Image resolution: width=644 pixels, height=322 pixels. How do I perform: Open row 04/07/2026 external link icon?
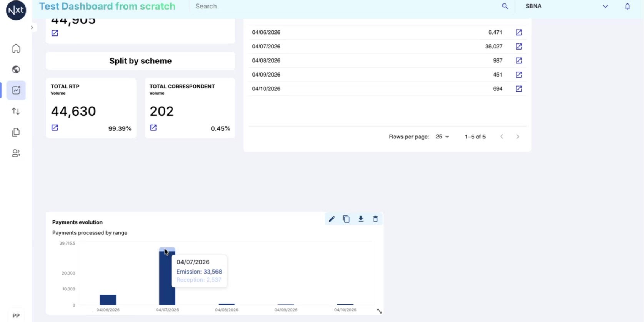click(519, 47)
